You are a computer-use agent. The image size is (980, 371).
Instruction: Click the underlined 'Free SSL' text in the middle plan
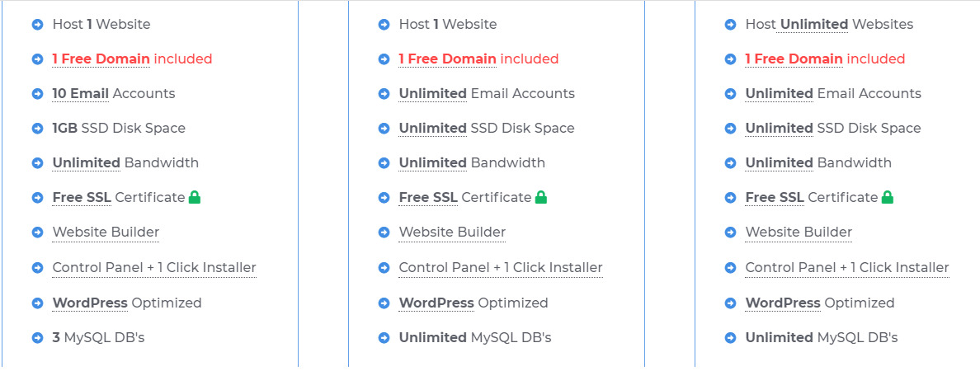coord(428,197)
